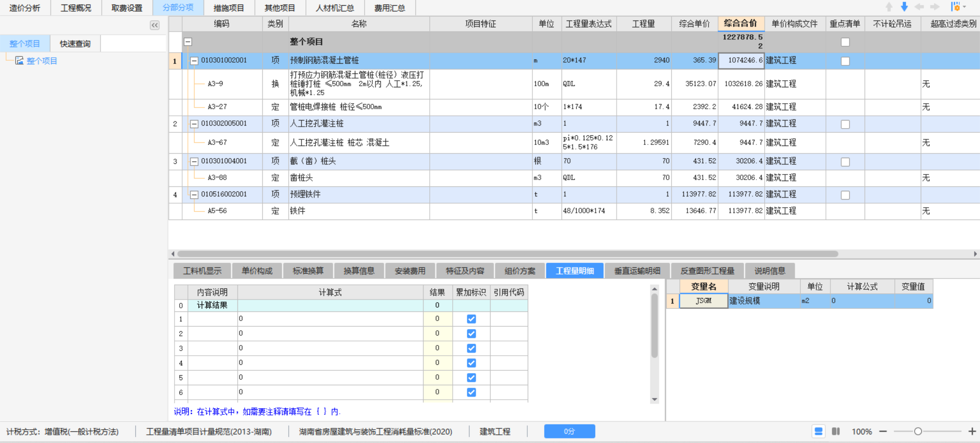Click the gray move-up arrow icon
Image resolution: width=980 pixels, height=443 pixels.
point(889,7)
